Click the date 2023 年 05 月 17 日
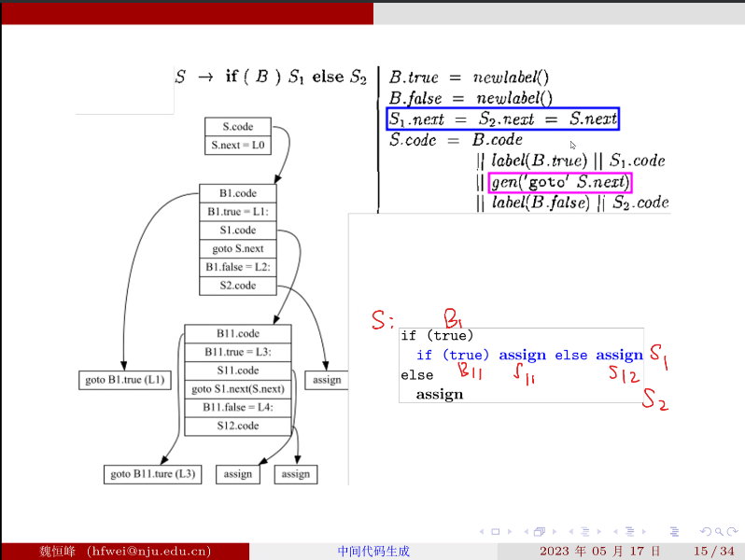 600,551
